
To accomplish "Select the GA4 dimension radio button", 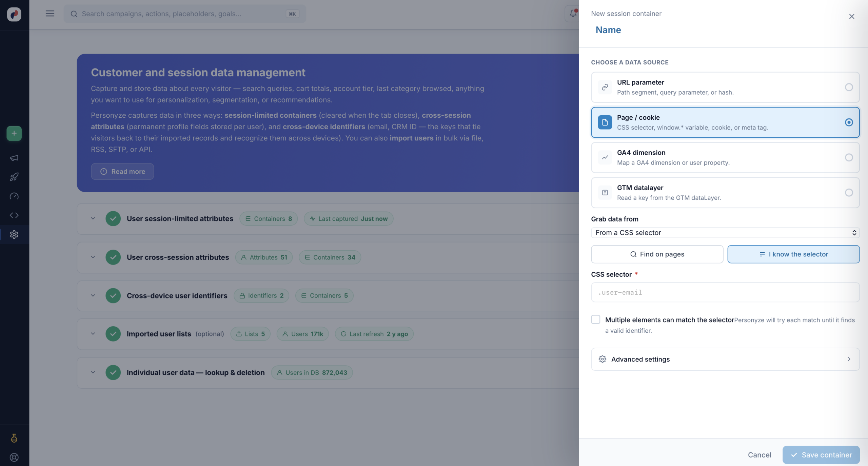I will (849, 157).
